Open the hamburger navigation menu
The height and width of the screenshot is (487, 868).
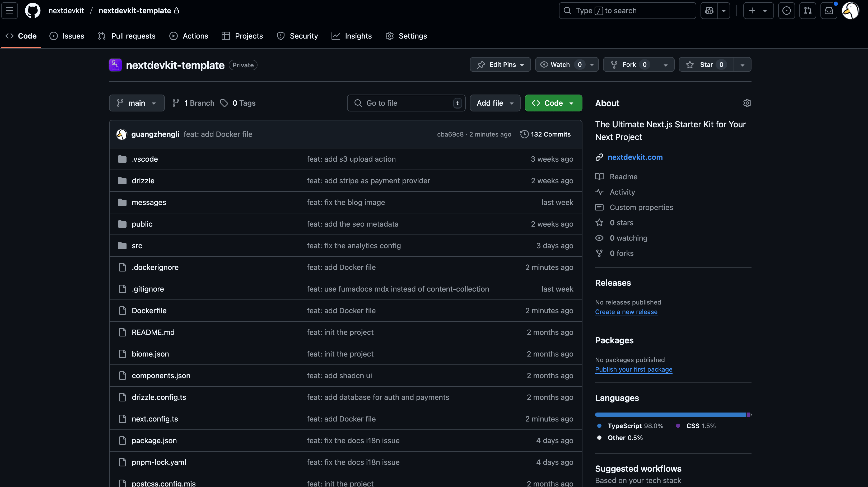[x=10, y=11]
